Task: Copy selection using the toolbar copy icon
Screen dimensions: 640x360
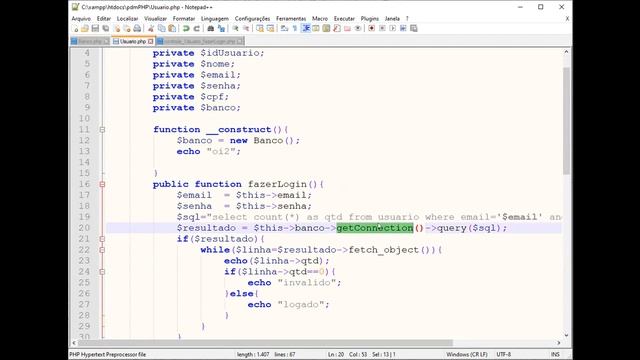Action: point(162,28)
